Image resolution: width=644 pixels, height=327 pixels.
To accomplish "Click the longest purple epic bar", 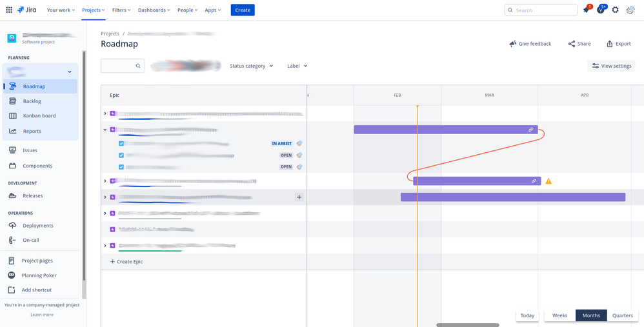I will point(513,197).
